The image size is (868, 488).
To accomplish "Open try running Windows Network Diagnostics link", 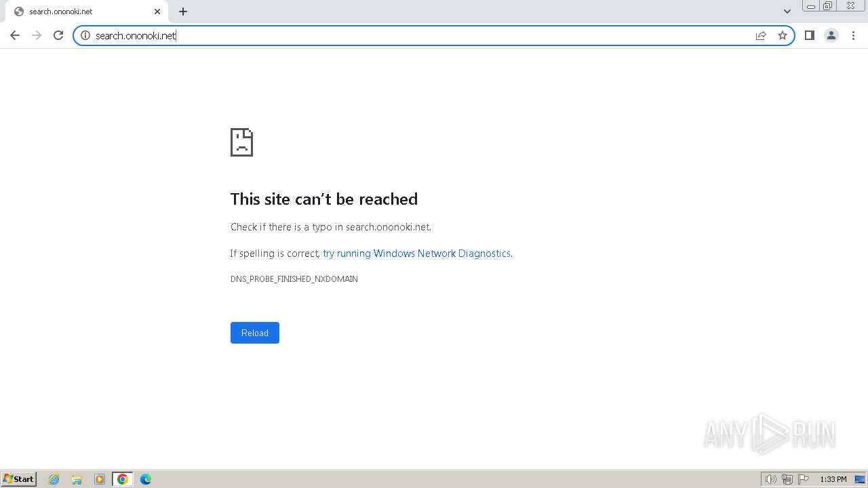I will coord(417,253).
